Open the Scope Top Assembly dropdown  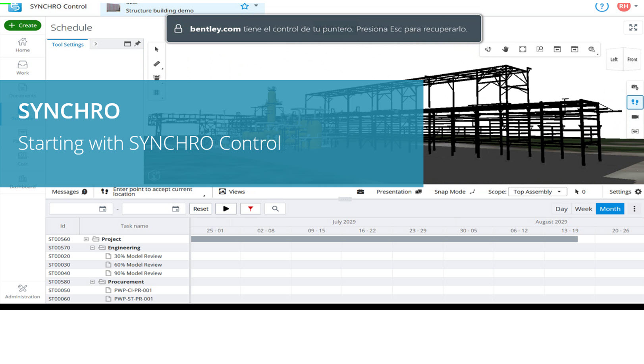537,192
